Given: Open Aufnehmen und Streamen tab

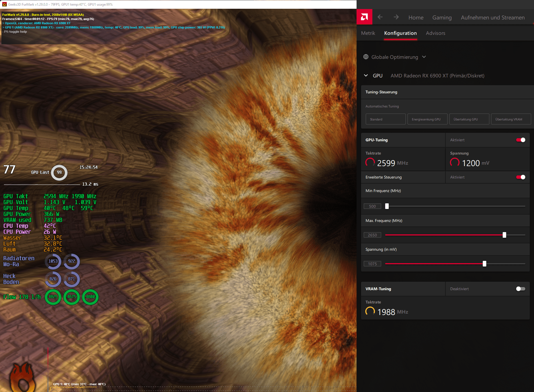Looking at the screenshot, I should (x=493, y=17).
